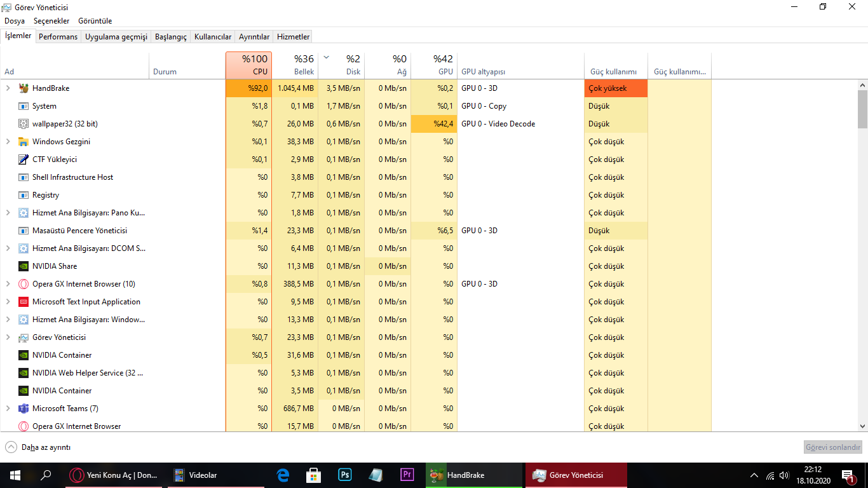Image resolution: width=868 pixels, height=488 pixels.
Task: Expand Hizmet Ana Bilgisayarı: Pano Ku... group
Action: click(8, 213)
